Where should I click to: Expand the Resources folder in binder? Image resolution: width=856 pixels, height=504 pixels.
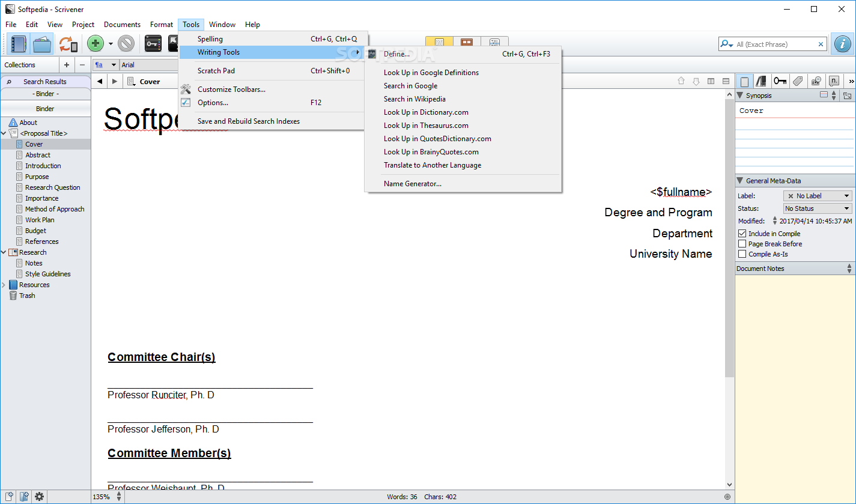(4, 285)
